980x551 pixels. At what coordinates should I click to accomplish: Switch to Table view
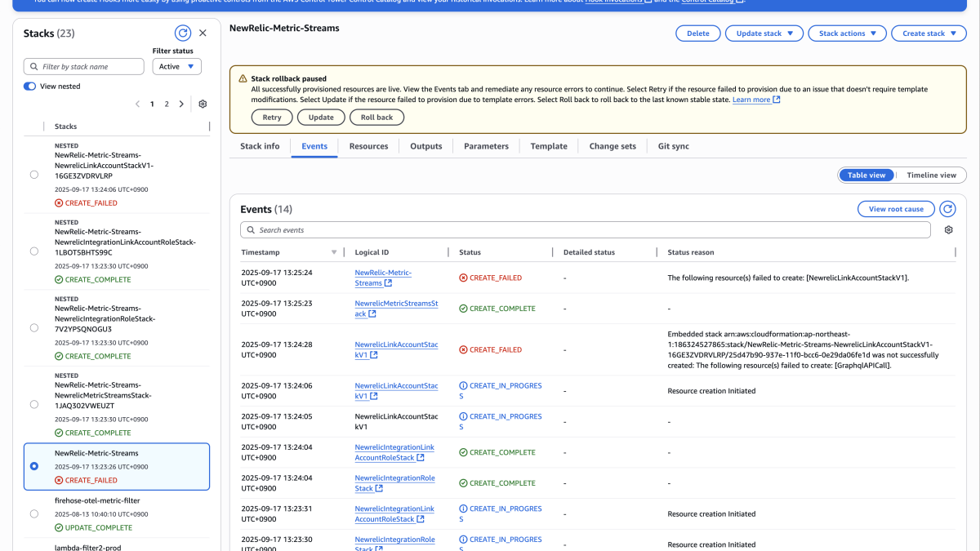coord(866,176)
